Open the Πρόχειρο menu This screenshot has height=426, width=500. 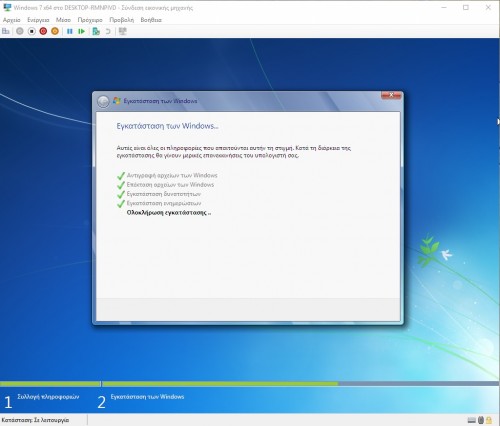click(x=90, y=20)
